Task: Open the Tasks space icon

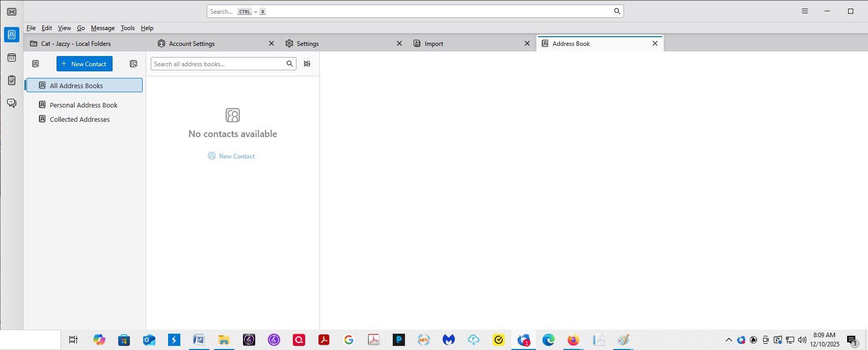Action: tap(12, 80)
